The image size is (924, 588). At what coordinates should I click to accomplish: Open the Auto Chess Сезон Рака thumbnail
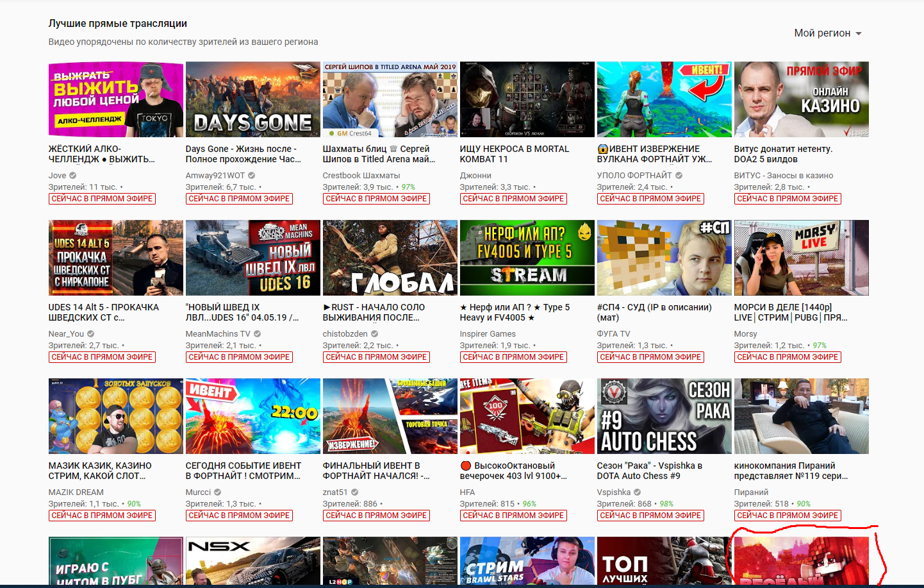[664, 416]
